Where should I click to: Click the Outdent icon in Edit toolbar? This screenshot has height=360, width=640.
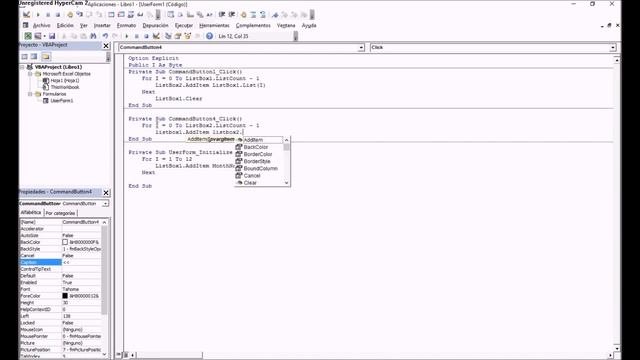232,15
